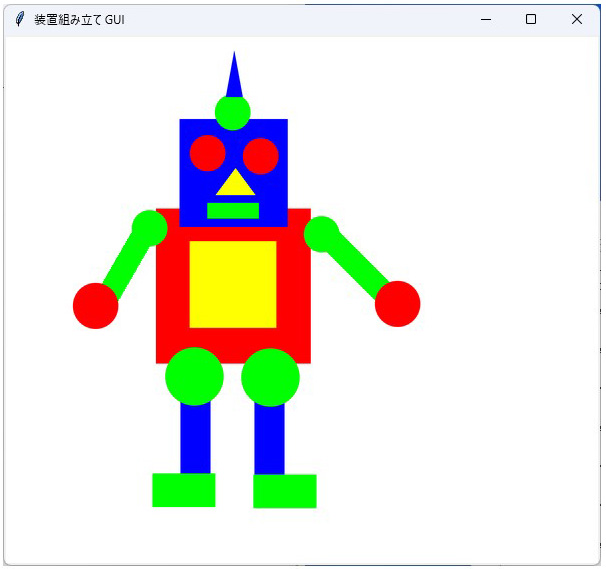Click the left green hip circle
This screenshot has width=606, height=569.
tap(194, 376)
